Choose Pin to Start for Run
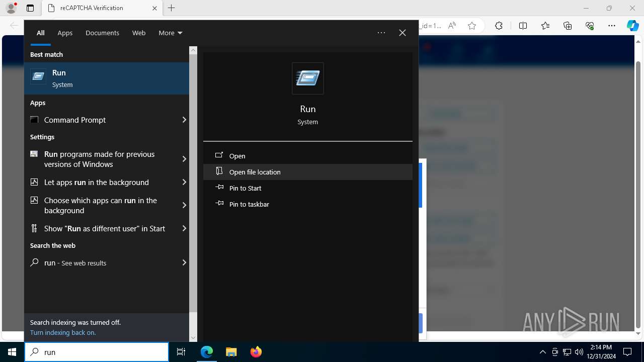Viewport: 644px width, 362px height. [308, 188]
